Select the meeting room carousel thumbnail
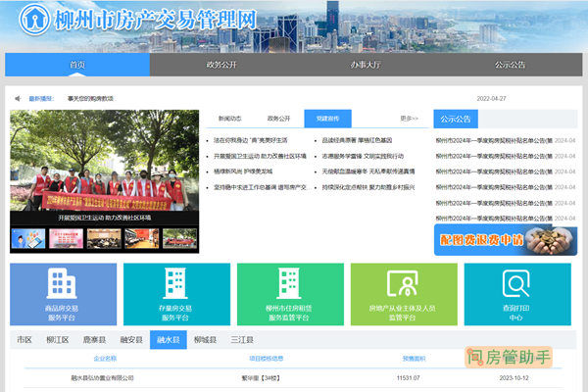This screenshot has width=588, height=392. 104,238
